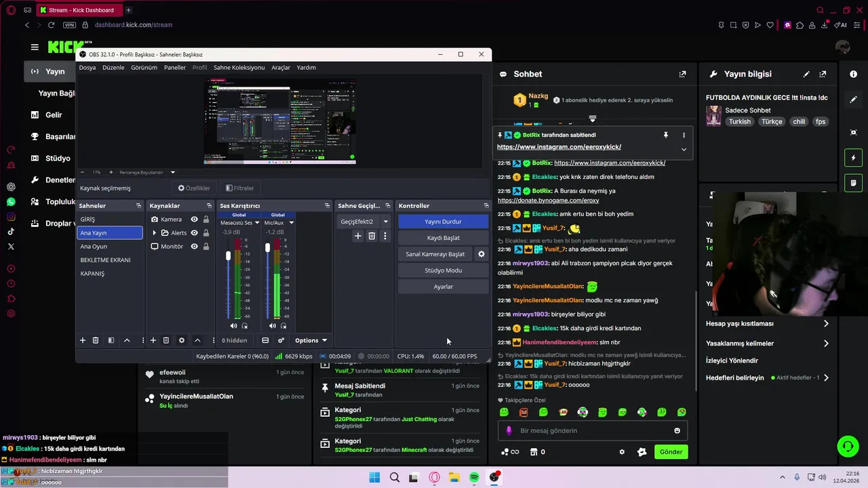Open scene filters icon in Sahneler toolbar
Image resolution: width=868 pixels, height=488 pixels.
(111, 340)
